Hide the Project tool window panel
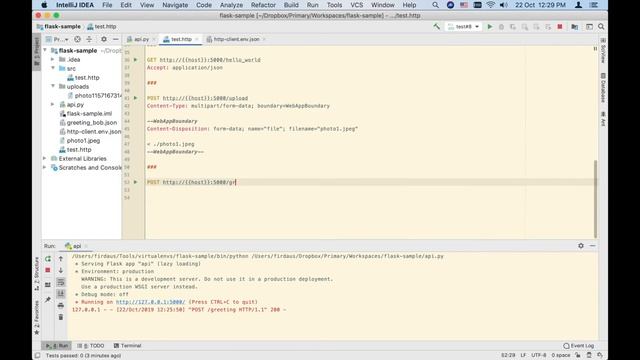The width and height of the screenshot is (640, 360). coord(116,39)
